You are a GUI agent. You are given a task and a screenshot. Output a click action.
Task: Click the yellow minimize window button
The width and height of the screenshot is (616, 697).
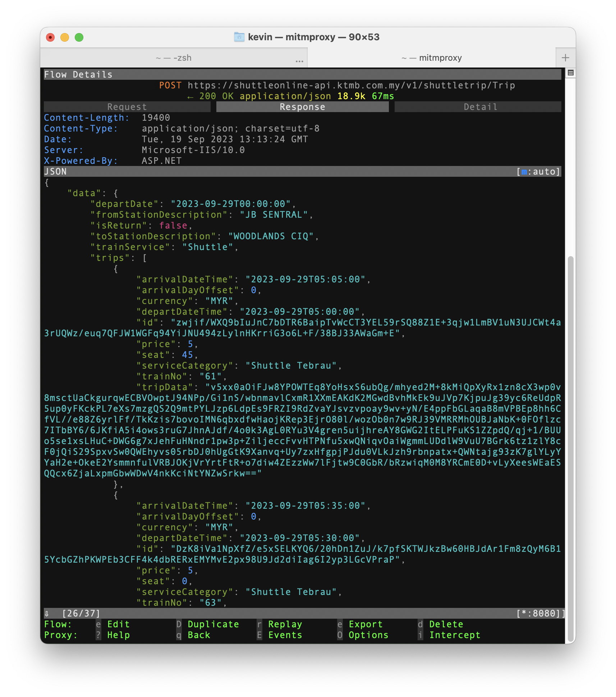[65, 37]
